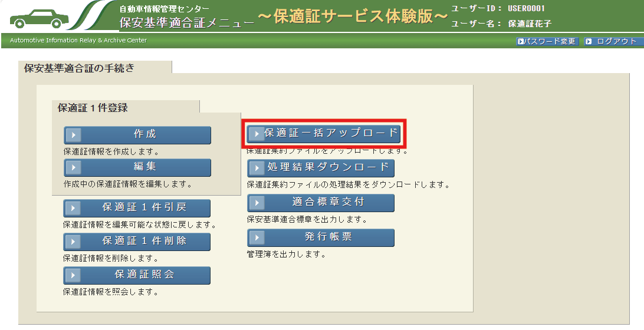Screen dimensions: 644x330
Task: Open 発行帳票 issued forms button
Action: click(x=321, y=237)
